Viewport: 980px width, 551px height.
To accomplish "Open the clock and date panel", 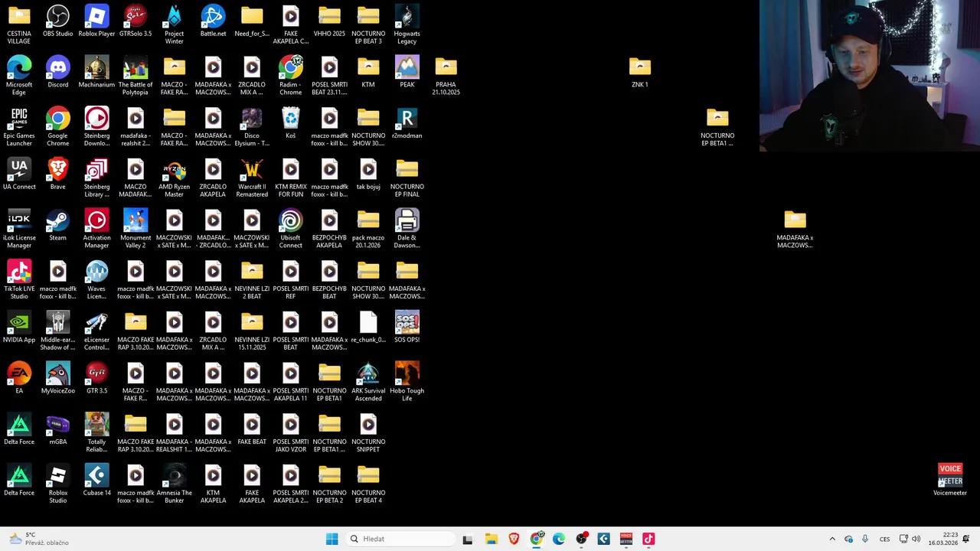I will point(942,539).
